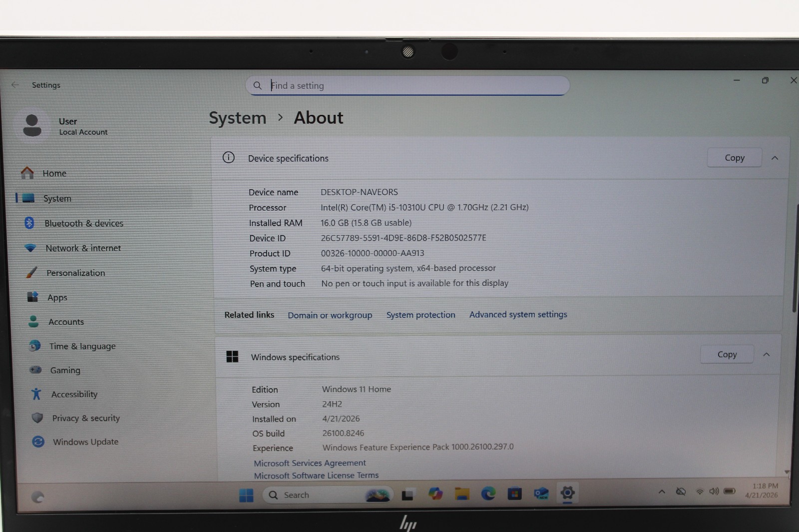Click the vertical scrollbar on right
The width and height of the screenshot is (799, 532).
click(795, 258)
